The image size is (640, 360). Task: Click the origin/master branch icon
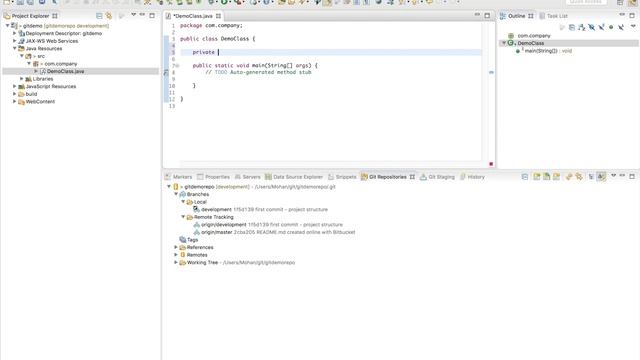tap(197, 232)
